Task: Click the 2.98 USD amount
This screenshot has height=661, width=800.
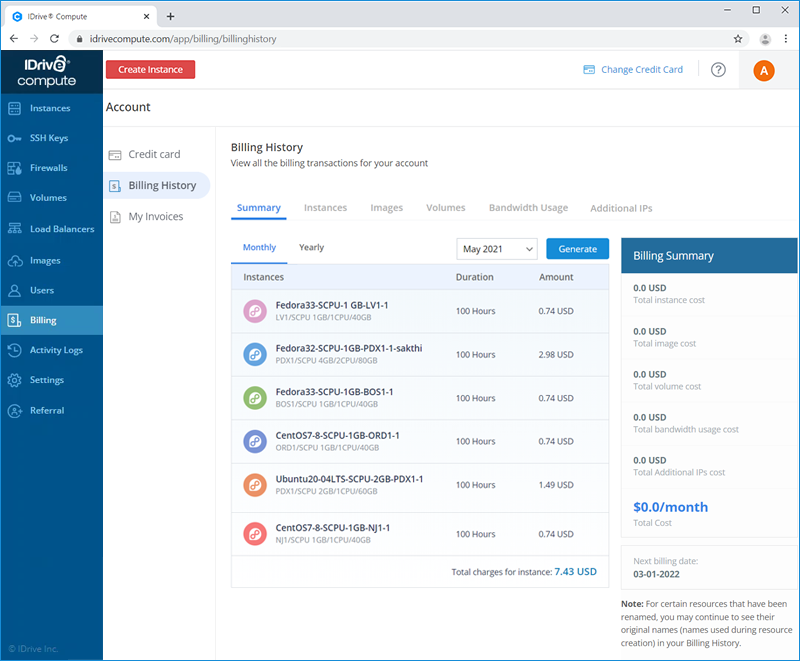Action: 556,354
